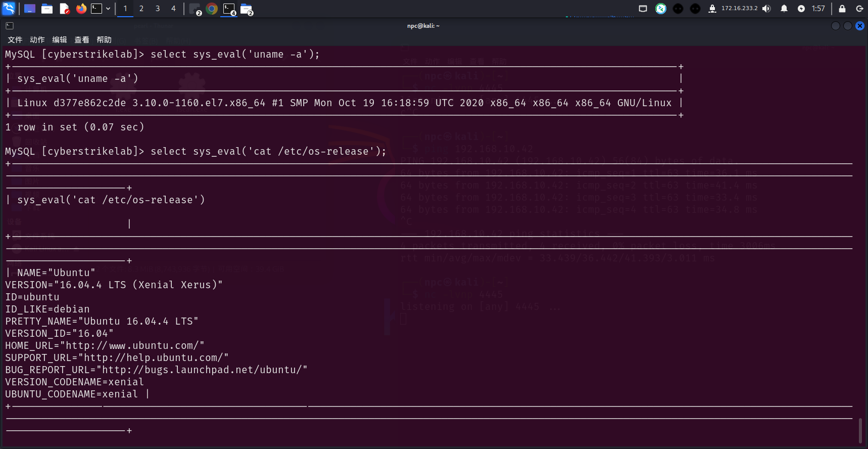Open the terminal emulator launcher

click(x=97, y=9)
